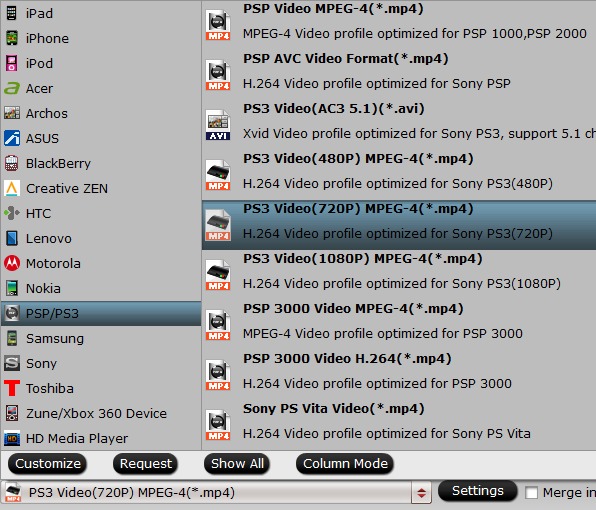The image size is (596, 510).
Task: Click the Show All button
Action: pos(237,464)
